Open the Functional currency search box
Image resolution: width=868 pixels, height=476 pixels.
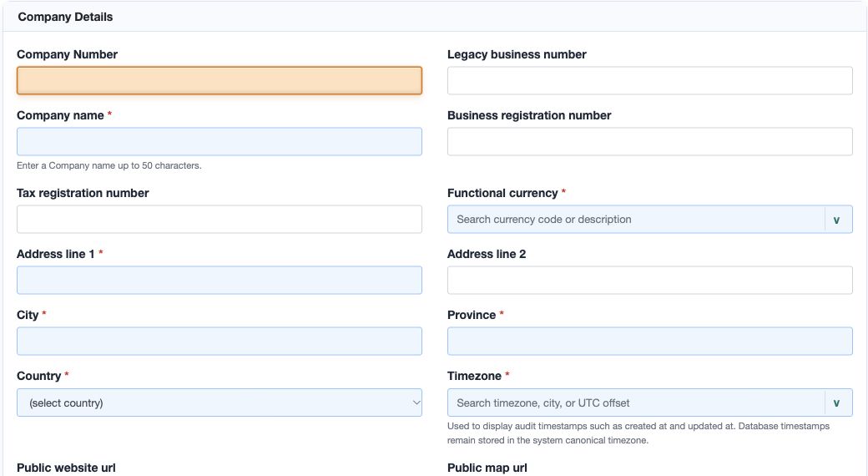tap(636, 219)
